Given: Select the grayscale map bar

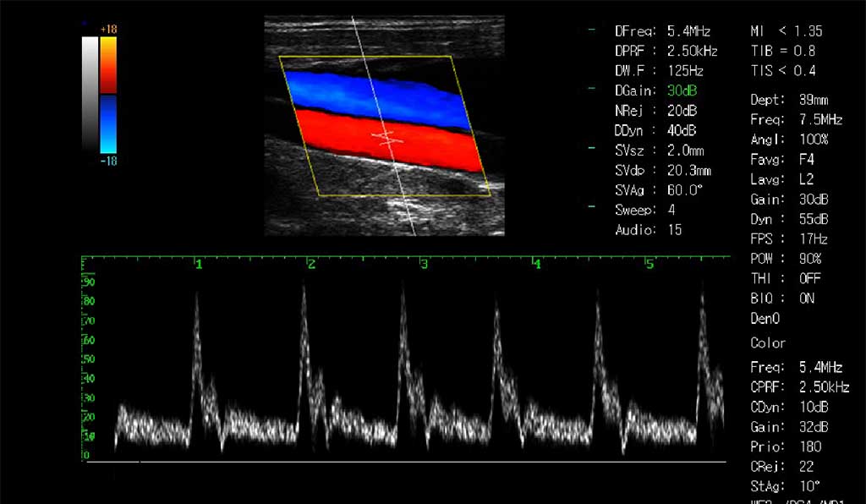Looking at the screenshot, I should click(90, 94).
